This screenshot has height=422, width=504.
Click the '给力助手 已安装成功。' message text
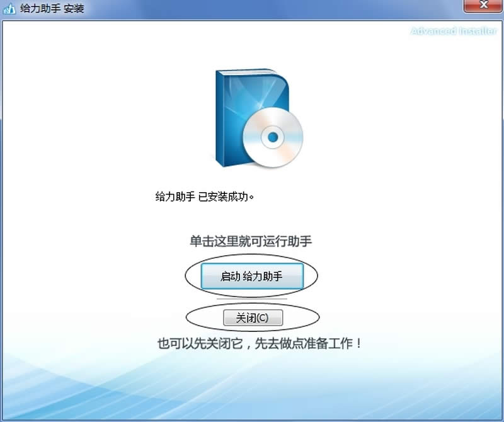(205, 197)
